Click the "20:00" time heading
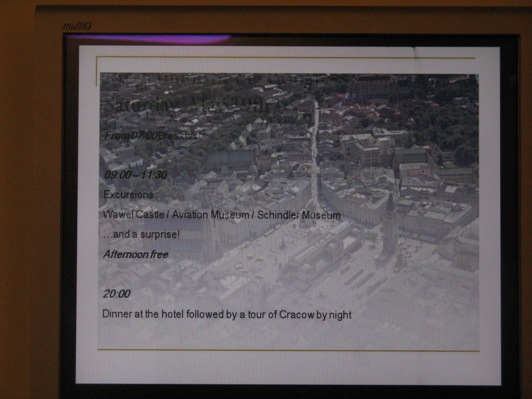 click(x=116, y=294)
